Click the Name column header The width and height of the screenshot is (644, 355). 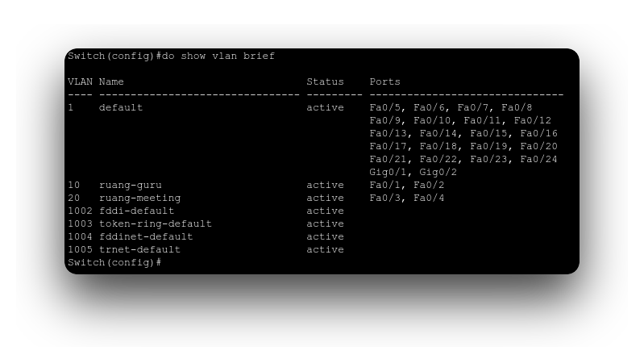111,81
